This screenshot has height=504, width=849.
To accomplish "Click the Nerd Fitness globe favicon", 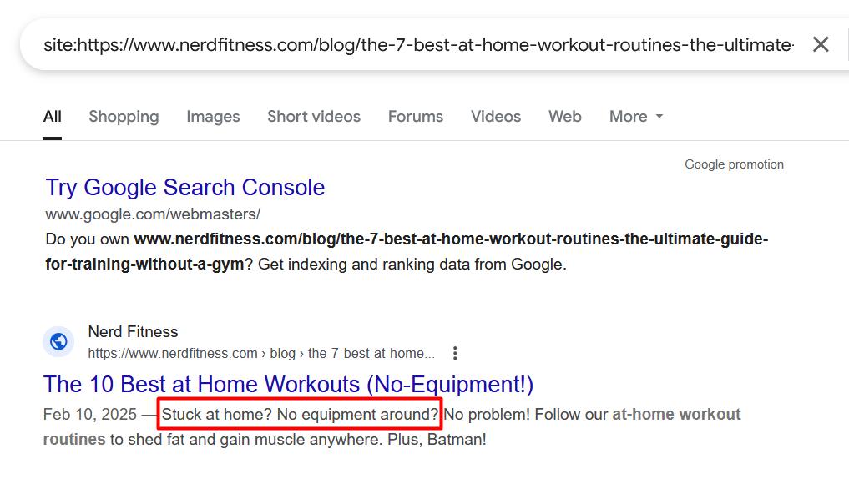I will 58,341.
